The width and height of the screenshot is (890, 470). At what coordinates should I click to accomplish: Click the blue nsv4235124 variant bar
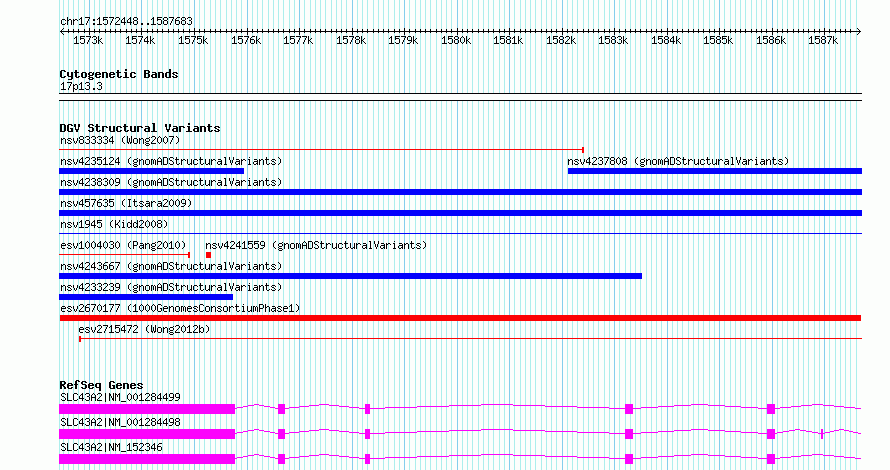click(152, 171)
